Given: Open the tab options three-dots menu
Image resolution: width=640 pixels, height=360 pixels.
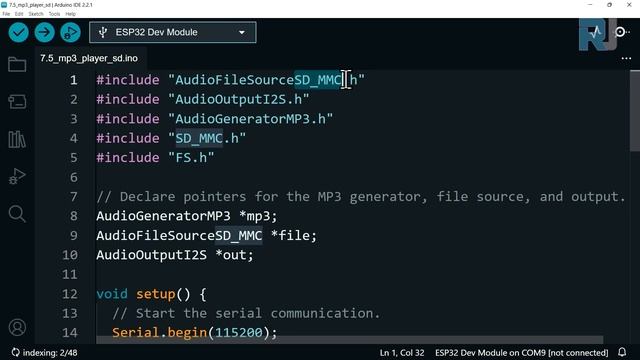Looking at the screenshot, I should 626,58.
